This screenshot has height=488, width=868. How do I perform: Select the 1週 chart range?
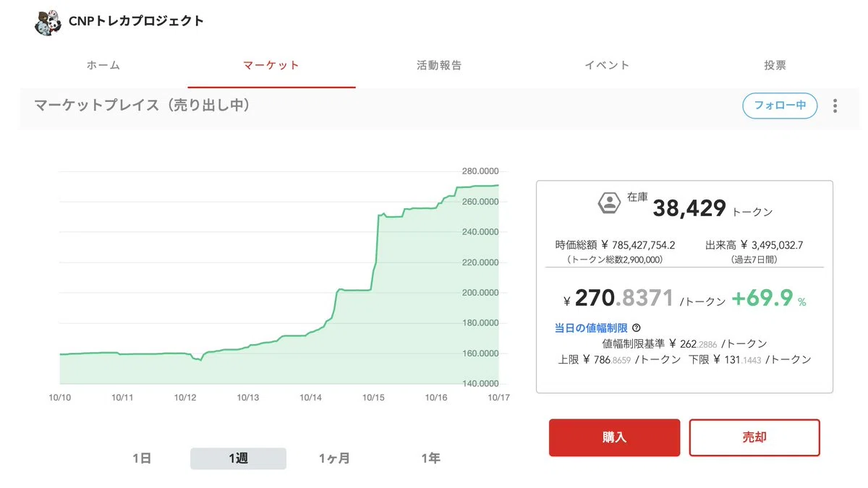coord(238,458)
